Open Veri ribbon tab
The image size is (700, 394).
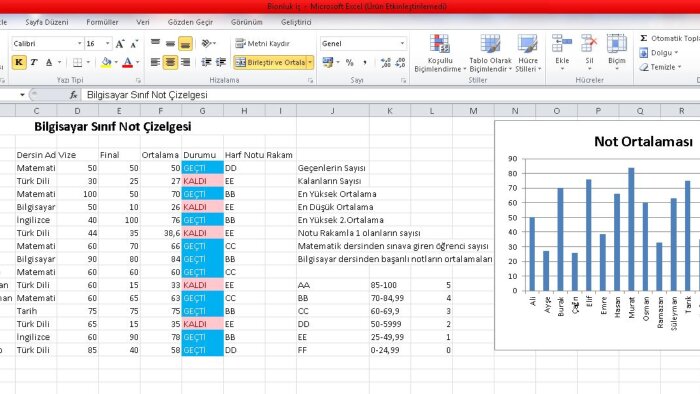143,22
